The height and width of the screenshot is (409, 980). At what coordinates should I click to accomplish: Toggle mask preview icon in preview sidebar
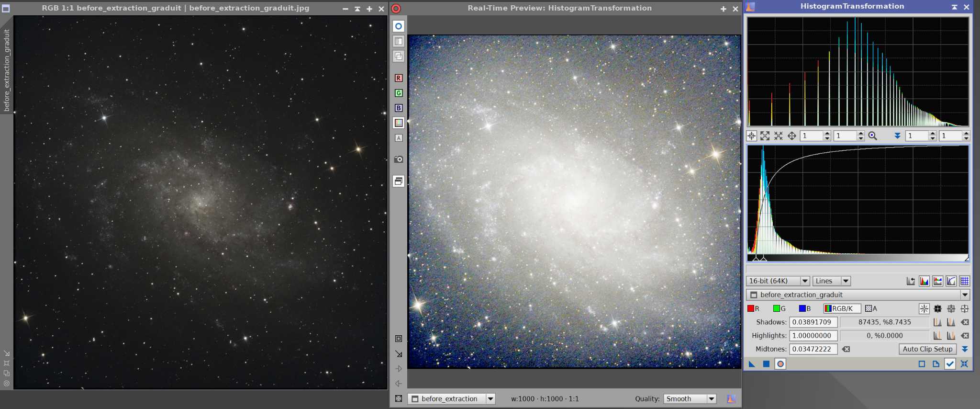pyautogui.click(x=398, y=41)
